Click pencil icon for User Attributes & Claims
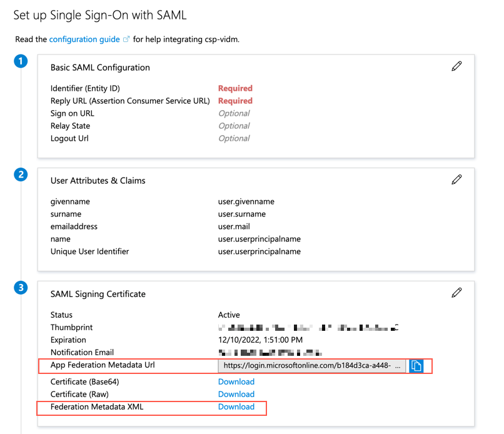504x434 pixels. [456, 179]
